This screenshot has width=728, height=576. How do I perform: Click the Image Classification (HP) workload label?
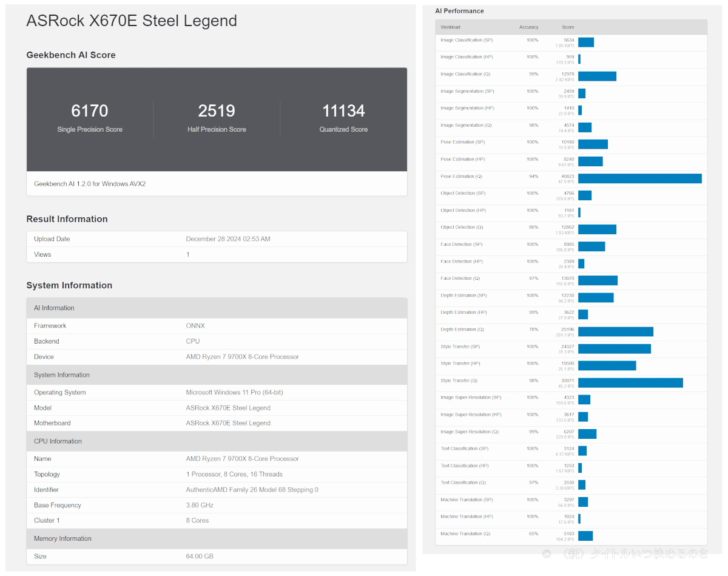(x=467, y=57)
